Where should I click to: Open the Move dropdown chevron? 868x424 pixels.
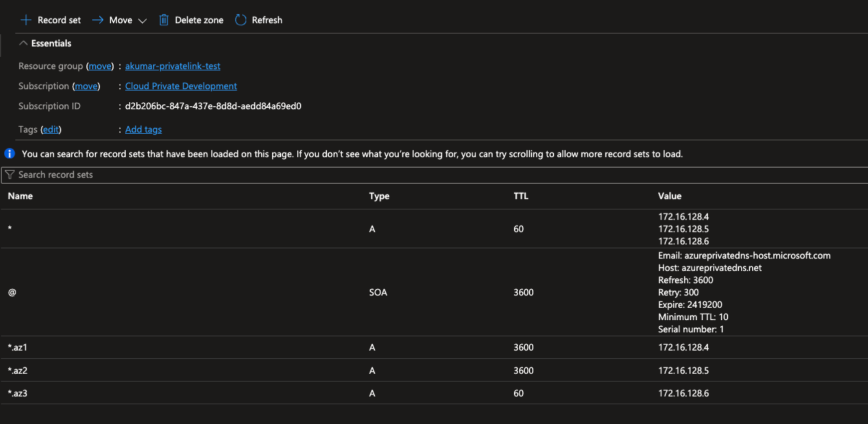coord(142,21)
